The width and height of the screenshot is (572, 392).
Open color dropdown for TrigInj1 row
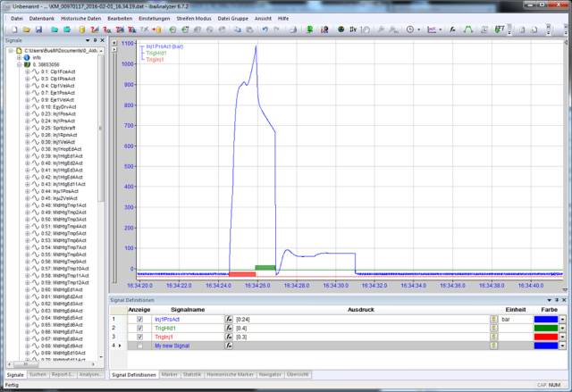tap(562, 337)
